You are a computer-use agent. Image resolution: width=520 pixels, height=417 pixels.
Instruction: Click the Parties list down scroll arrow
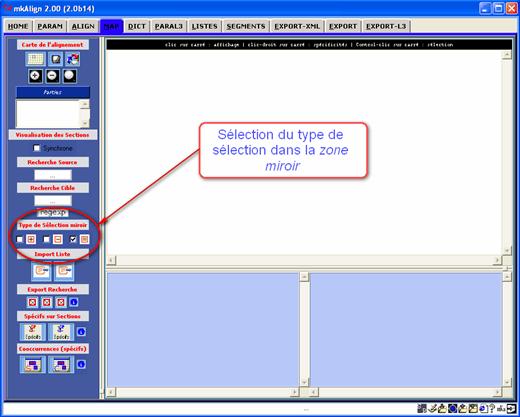pyautogui.click(x=85, y=124)
